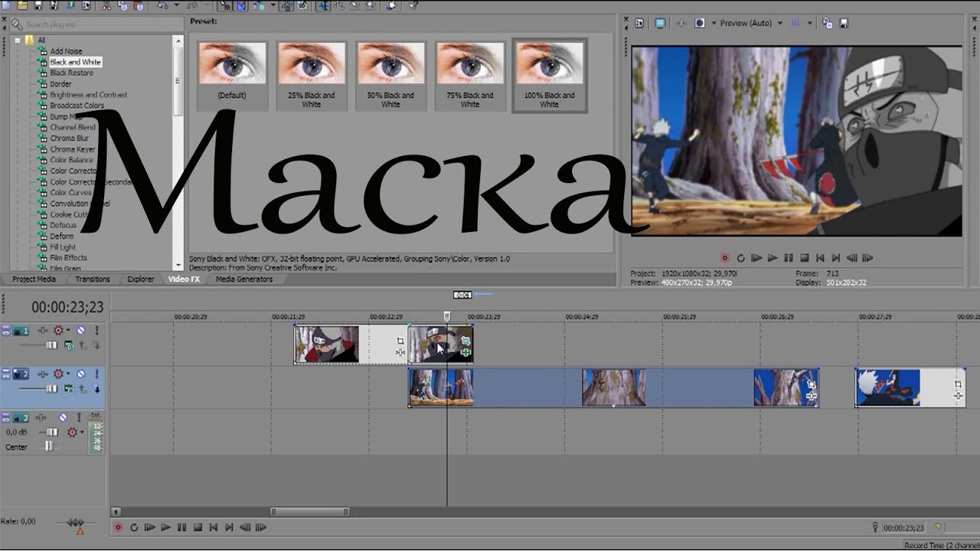This screenshot has width=980, height=551.
Task: Open Event Pan/Crop on last track 2 clip
Action: point(958,383)
